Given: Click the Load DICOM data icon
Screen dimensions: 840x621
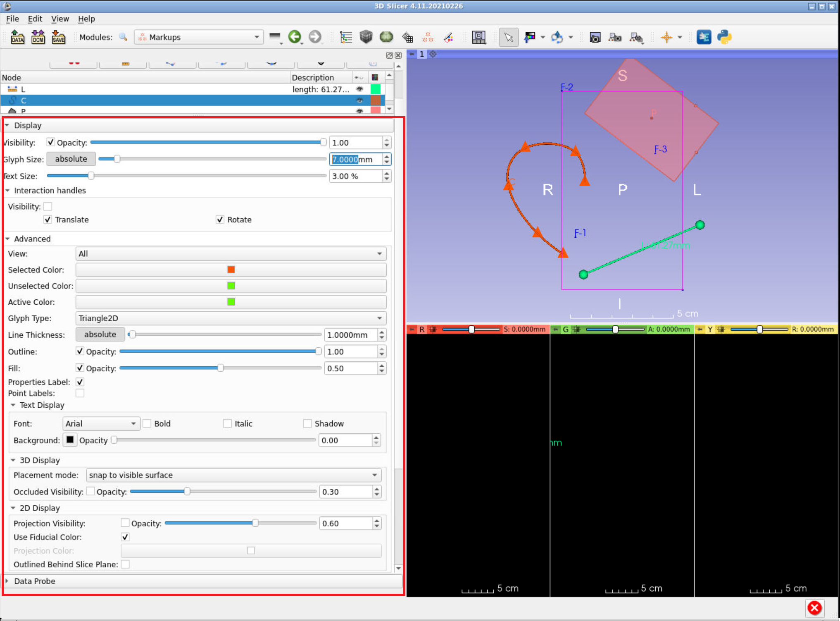Looking at the screenshot, I should tap(38, 37).
